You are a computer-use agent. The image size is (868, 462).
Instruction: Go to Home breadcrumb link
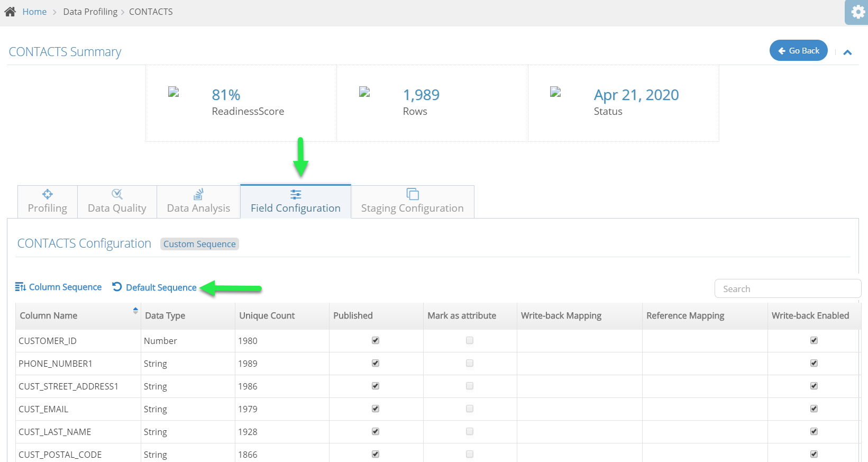pos(34,12)
